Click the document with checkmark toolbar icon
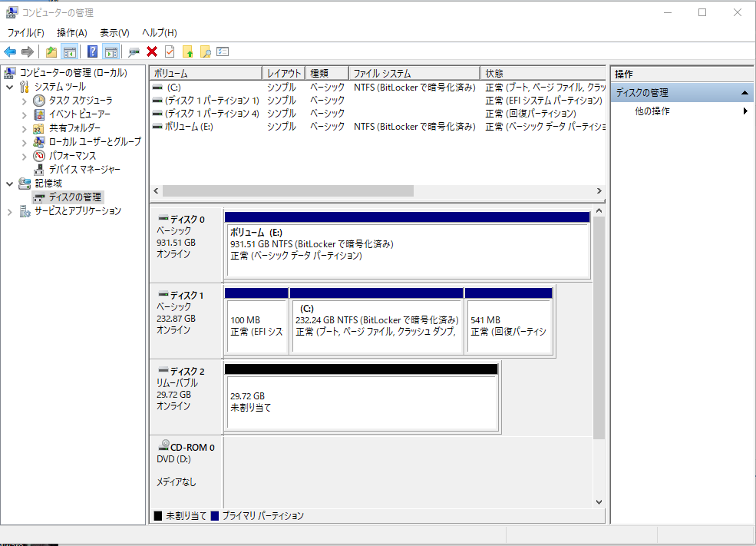 pyautogui.click(x=170, y=51)
